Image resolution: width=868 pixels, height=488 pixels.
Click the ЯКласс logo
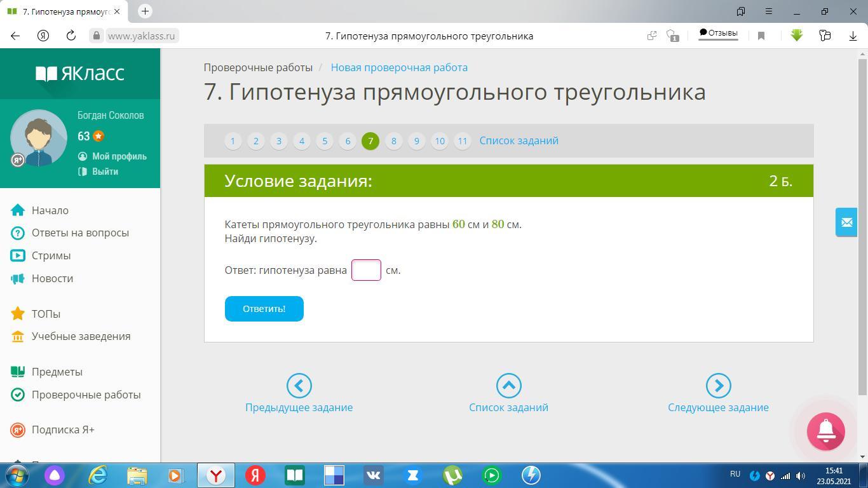pos(80,74)
